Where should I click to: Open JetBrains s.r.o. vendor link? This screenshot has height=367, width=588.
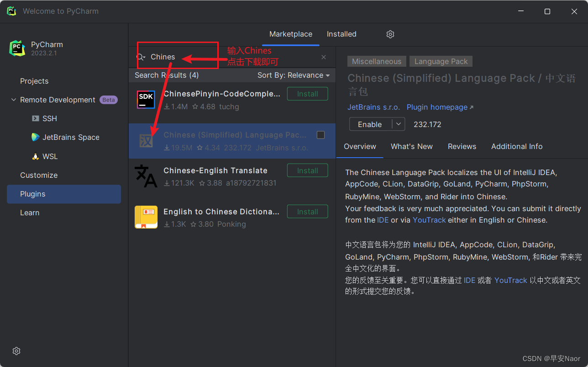374,107
